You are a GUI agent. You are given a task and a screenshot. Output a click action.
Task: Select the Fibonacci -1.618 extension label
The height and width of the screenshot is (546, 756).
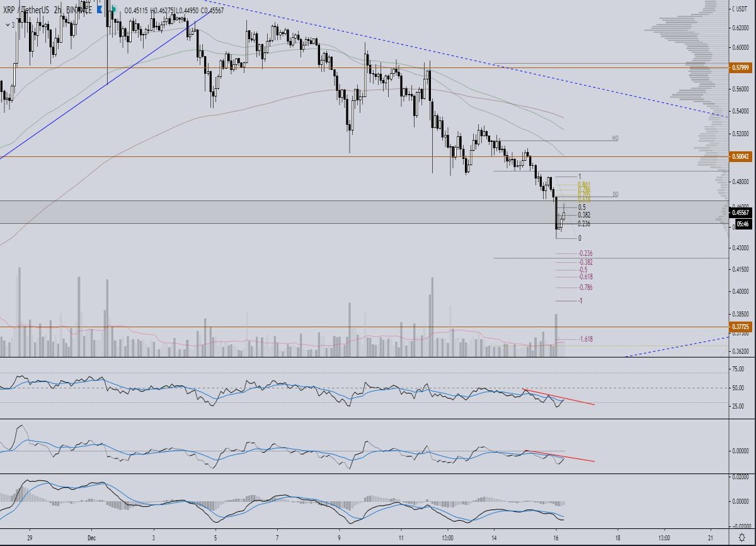point(586,339)
